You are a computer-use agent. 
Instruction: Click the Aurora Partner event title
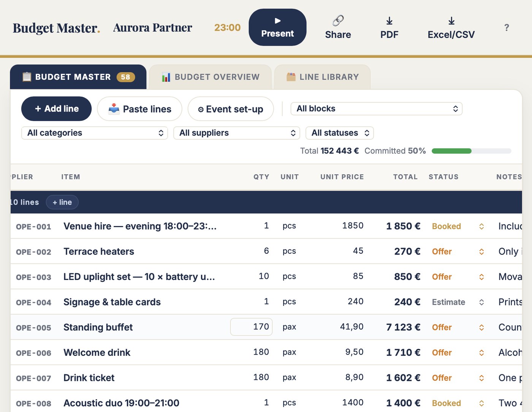pos(152,27)
